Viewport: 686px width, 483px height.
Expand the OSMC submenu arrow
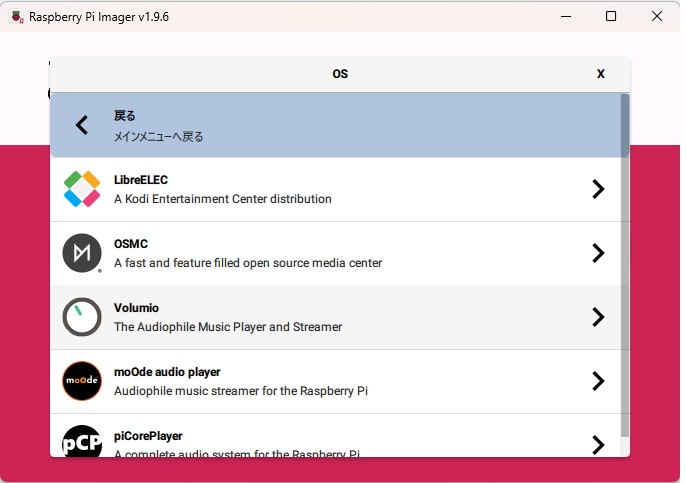coord(598,253)
